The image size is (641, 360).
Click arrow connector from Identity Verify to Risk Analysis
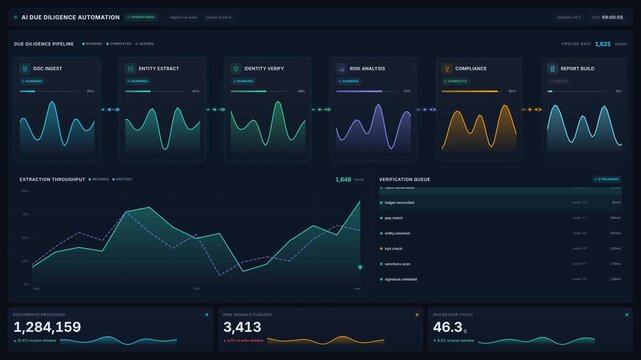[x=321, y=110]
